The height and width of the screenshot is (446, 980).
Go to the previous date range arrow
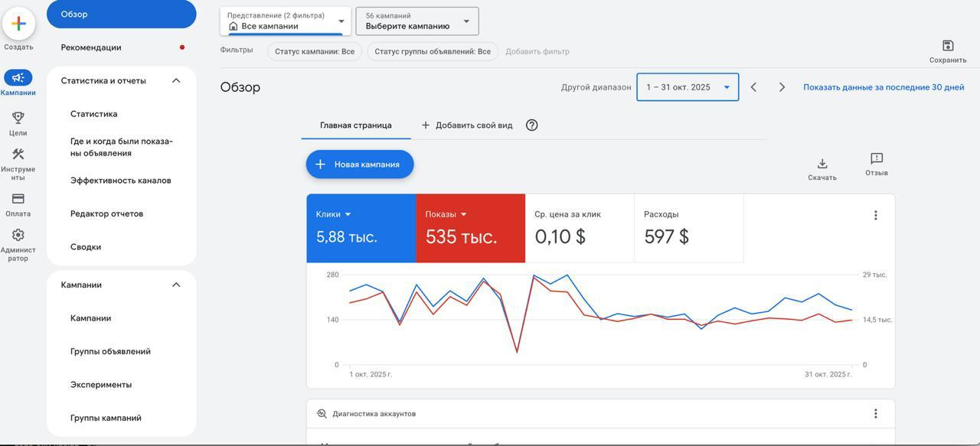[x=753, y=87]
